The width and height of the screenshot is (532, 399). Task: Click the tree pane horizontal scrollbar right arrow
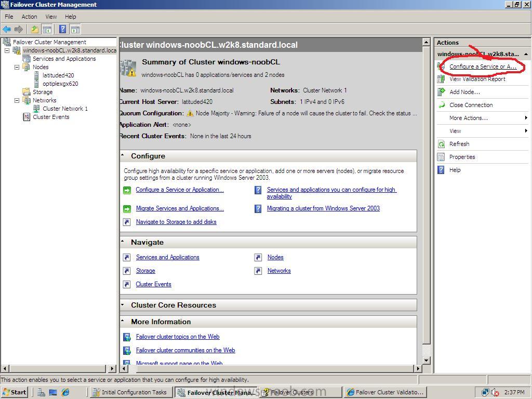tap(112, 368)
